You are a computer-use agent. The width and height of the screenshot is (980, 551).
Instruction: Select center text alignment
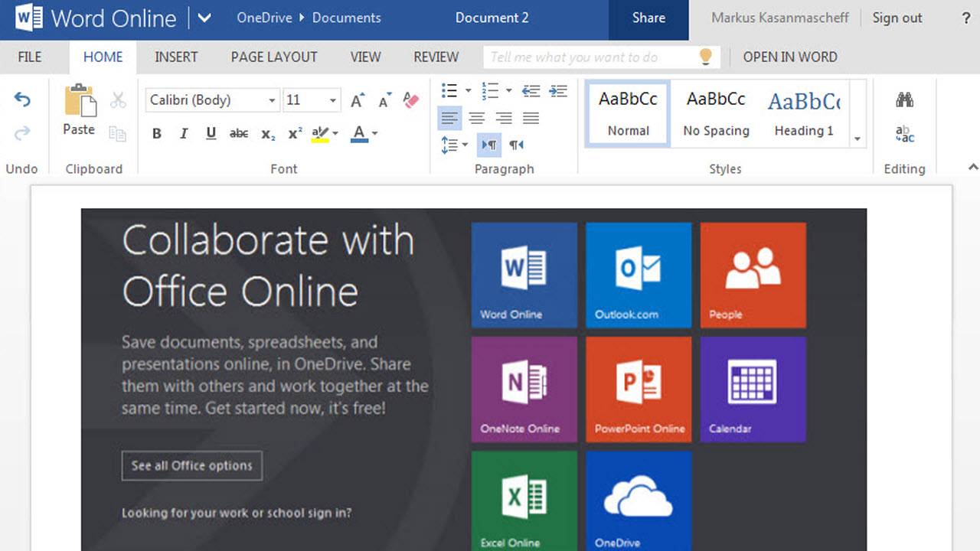[476, 117]
